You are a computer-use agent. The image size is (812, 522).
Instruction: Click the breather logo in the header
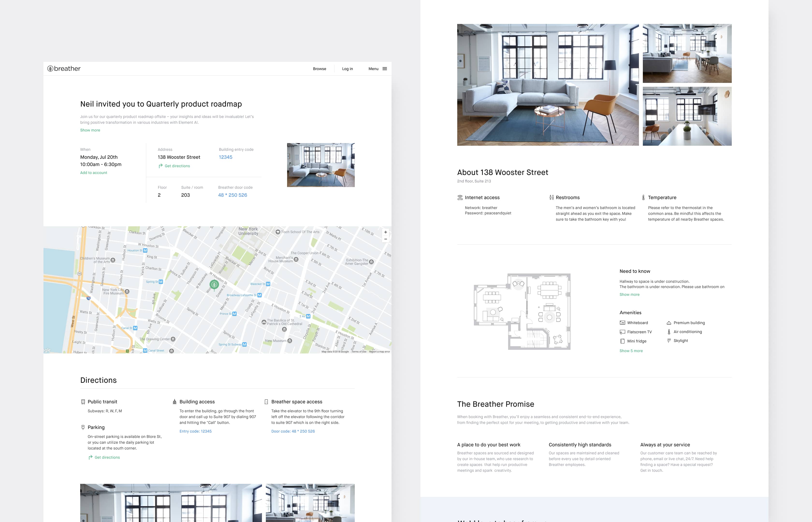[64, 68]
